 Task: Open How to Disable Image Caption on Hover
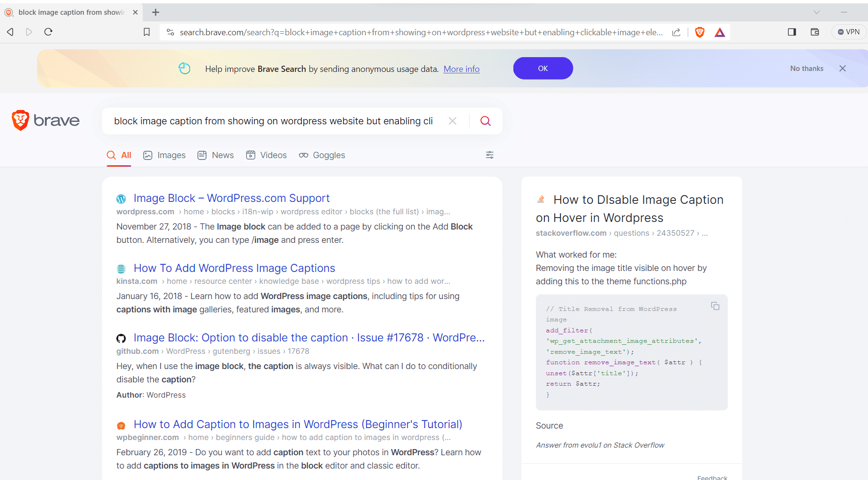(630, 209)
